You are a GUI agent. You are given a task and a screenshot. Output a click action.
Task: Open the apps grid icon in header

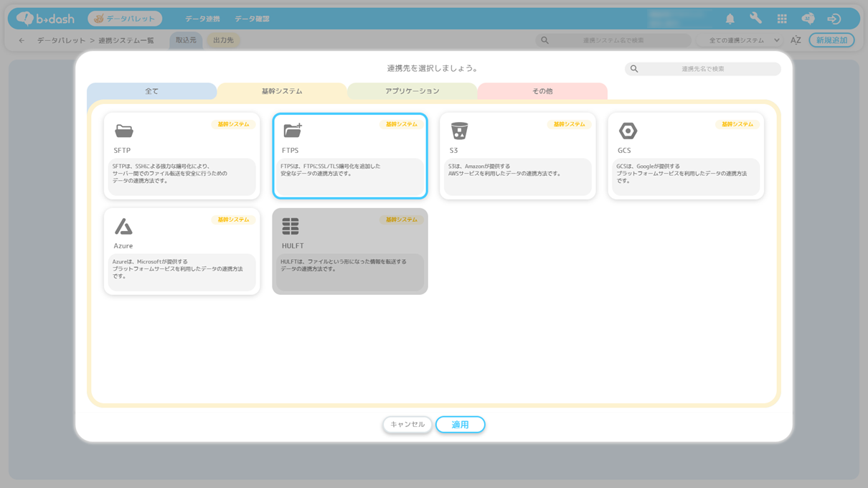(782, 19)
